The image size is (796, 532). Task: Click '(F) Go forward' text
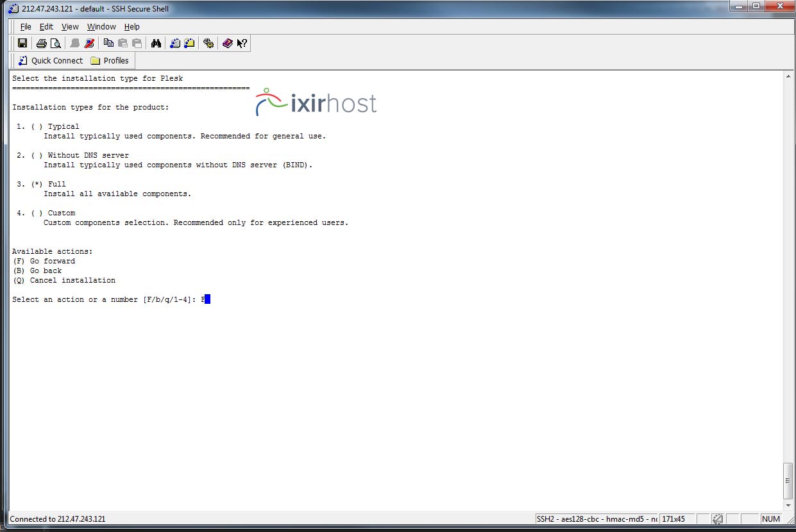coord(44,261)
